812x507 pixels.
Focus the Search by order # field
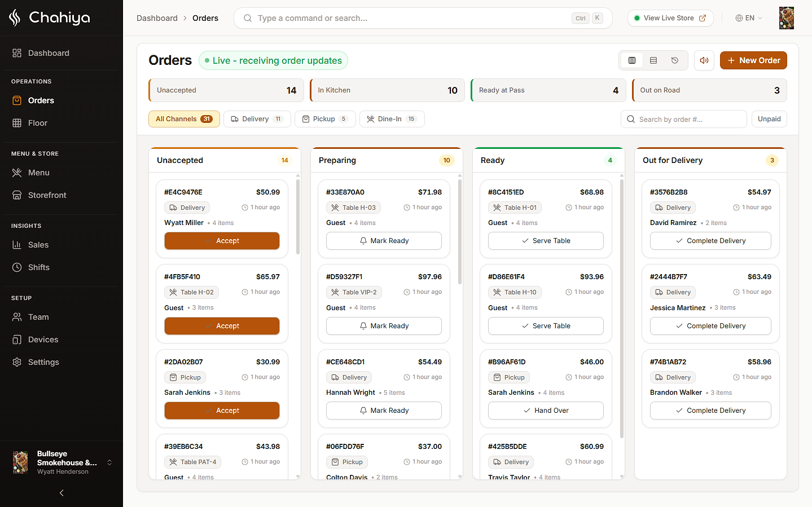tap(684, 119)
